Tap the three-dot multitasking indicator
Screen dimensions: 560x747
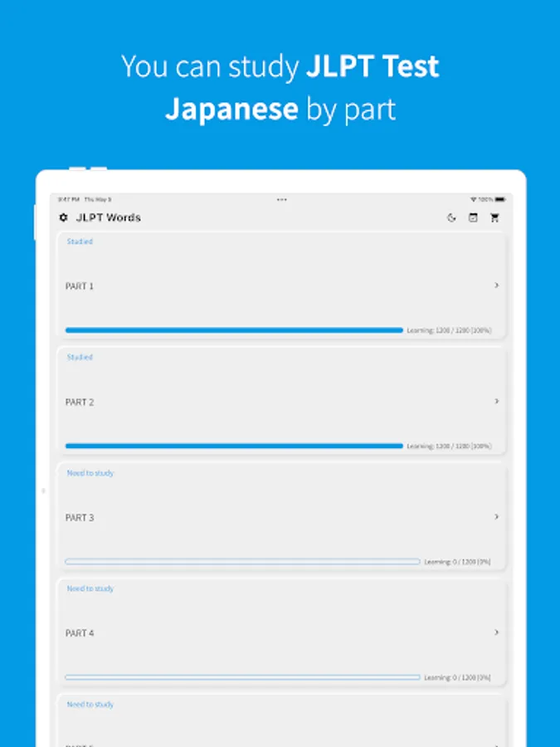pos(282,199)
